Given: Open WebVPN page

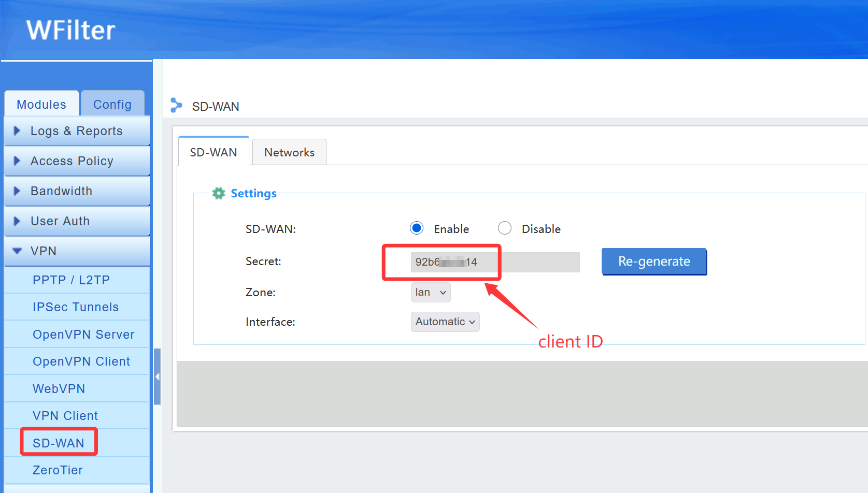Looking at the screenshot, I should point(77,389).
